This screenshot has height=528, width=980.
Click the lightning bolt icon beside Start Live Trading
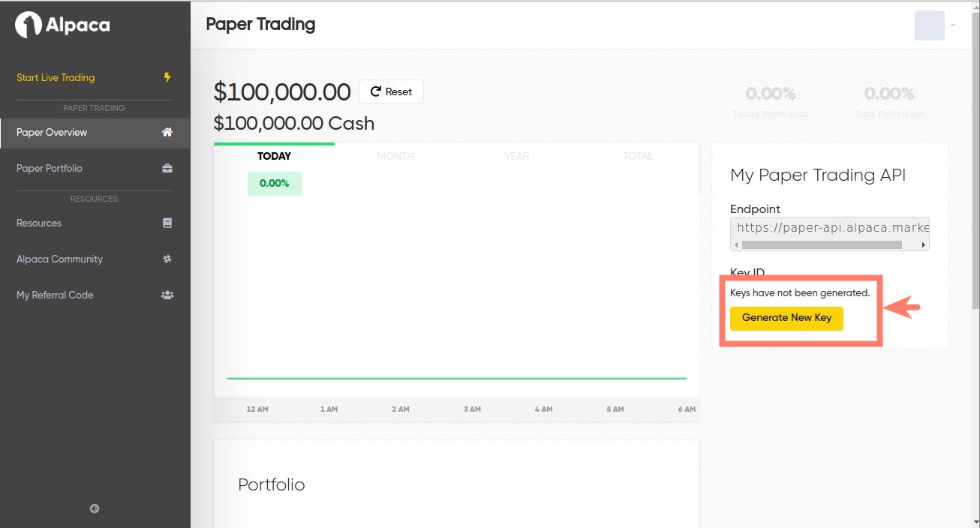167,77
